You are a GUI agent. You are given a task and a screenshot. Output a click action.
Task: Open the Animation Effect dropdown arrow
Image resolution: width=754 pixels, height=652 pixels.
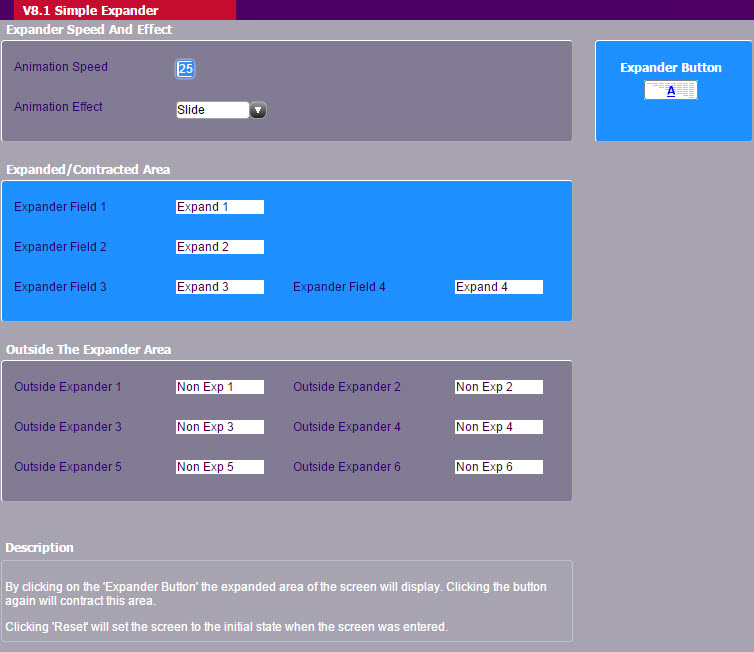(258, 110)
